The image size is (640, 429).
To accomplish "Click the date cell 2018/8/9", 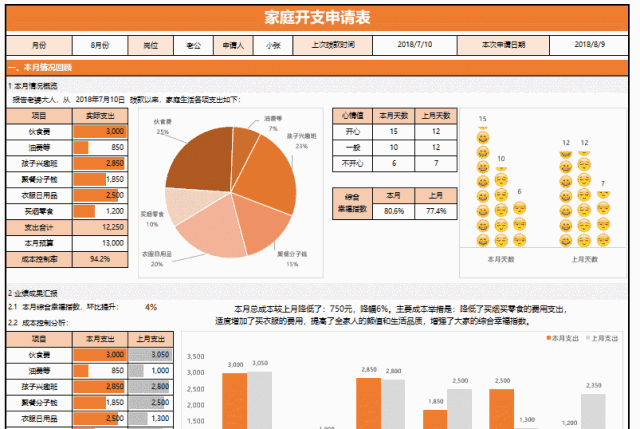I will click(589, 45).
